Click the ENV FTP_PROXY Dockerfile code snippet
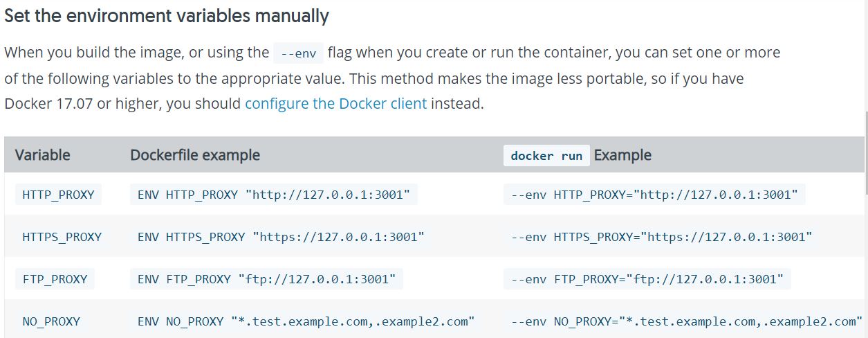Image resolution: width=868 pixels, height=338 pixels. pos(266,279)
